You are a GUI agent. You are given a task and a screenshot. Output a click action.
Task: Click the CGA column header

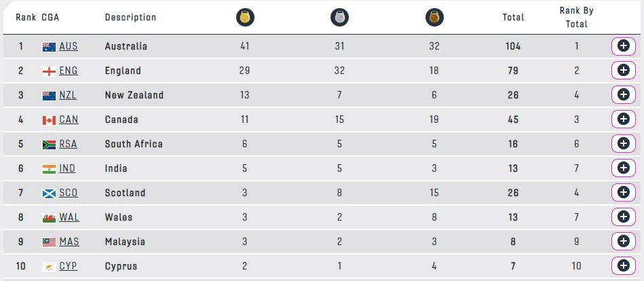tap(50, 18)
